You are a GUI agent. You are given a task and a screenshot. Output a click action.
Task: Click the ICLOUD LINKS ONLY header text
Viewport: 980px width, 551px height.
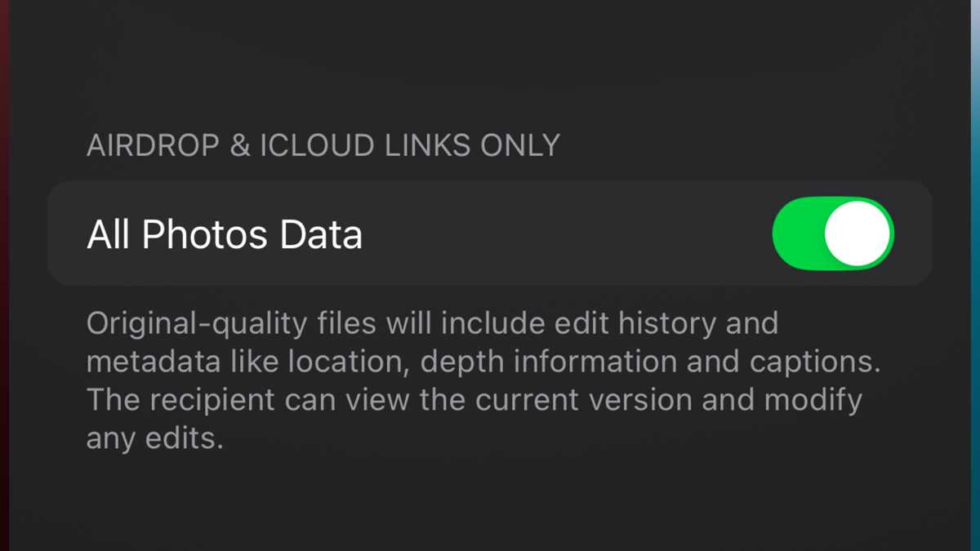(x=409, y=145)
